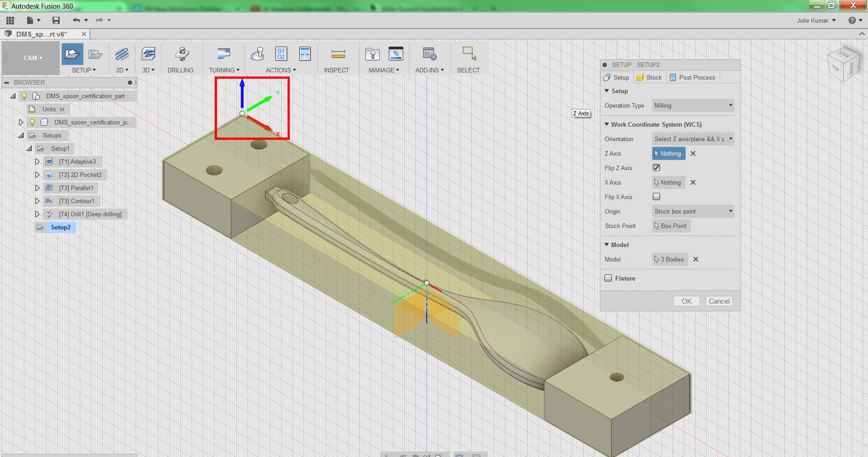Open the Orientation dropdown
Image resolution: width=868 pixels, height=457 pixels.
pos(693,139)
